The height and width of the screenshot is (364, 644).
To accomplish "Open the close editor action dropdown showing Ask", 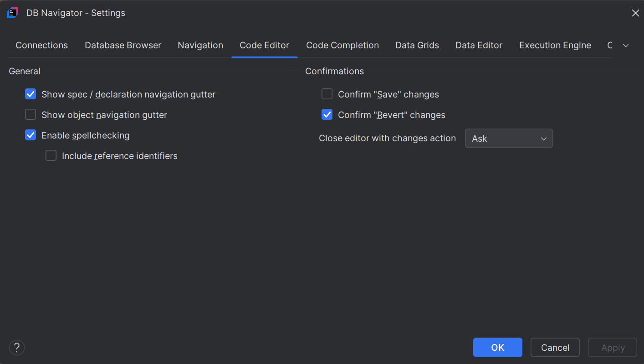I will click(x=509, y=138).
